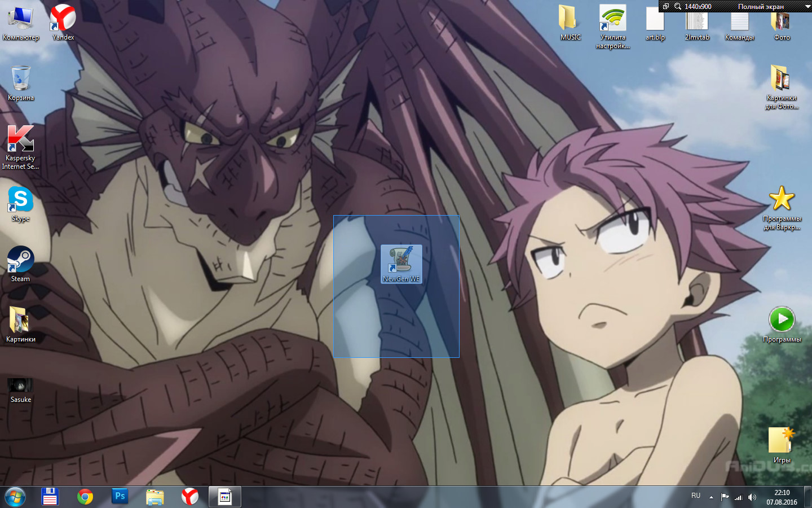Open the Полный экран mode dropdown
The width and height of the screenshot is (812, 508).
pyautogui.click(x=761, y=7)
